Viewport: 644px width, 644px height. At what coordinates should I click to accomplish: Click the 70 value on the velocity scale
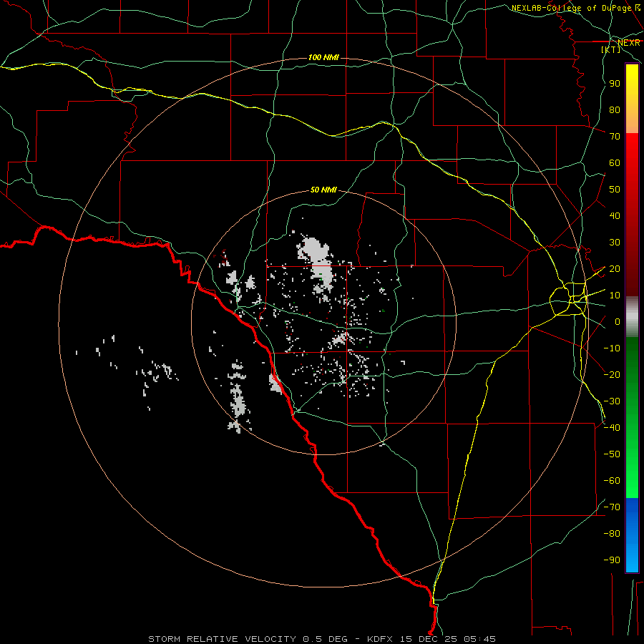615,137
